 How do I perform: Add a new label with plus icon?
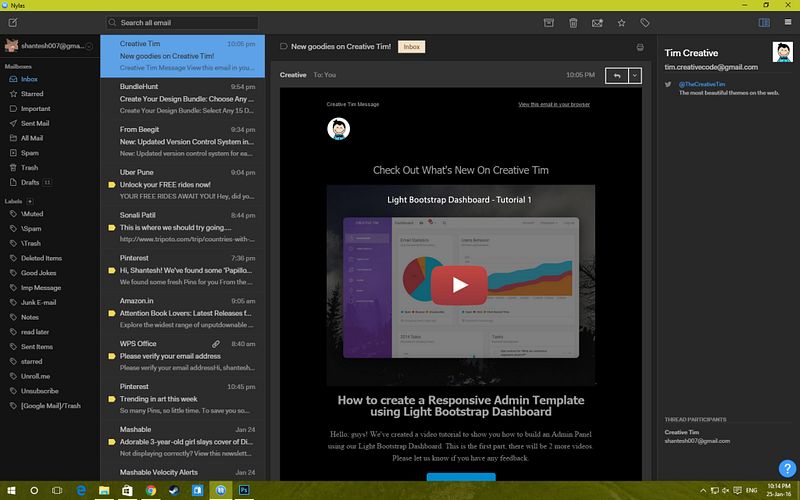pos(30,201)
